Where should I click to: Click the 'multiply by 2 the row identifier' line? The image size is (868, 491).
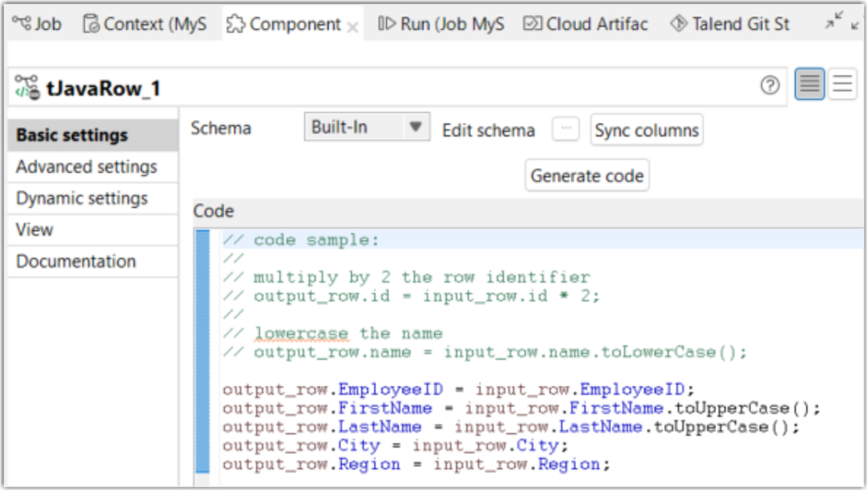(407, 277)
